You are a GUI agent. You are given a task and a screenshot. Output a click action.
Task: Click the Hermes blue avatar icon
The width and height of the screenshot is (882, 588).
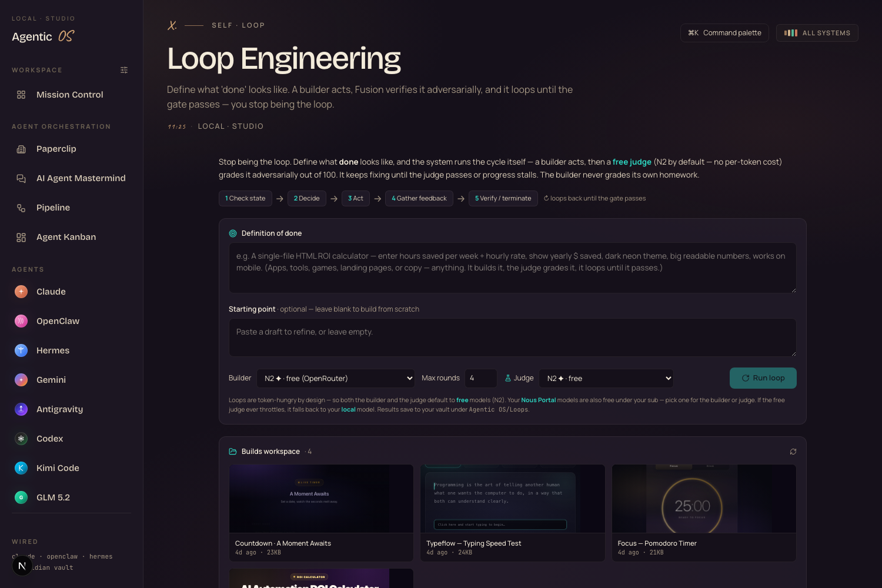click(21, 350)
